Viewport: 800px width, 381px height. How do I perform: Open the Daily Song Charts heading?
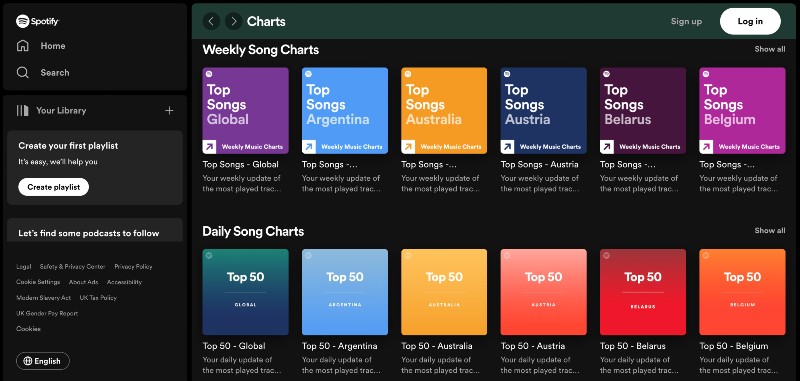(x=253, y=231)
